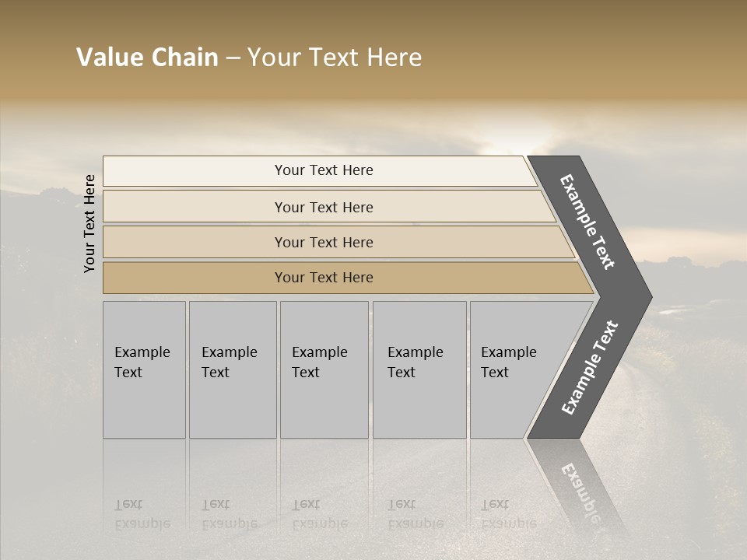
Task: Select the first 'Example Text' gray box
Action: (x=144, y=369)
